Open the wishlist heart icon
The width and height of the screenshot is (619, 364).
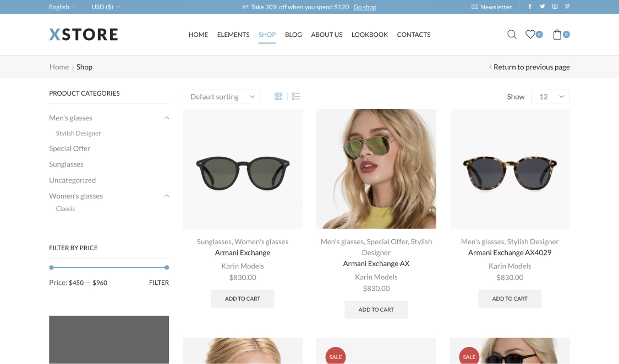tap(530, 35)
